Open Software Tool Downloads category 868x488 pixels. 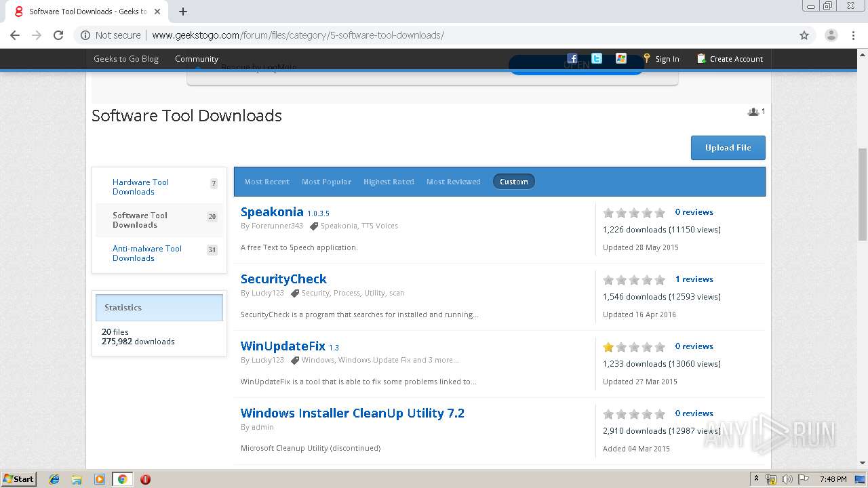(140, 220)
